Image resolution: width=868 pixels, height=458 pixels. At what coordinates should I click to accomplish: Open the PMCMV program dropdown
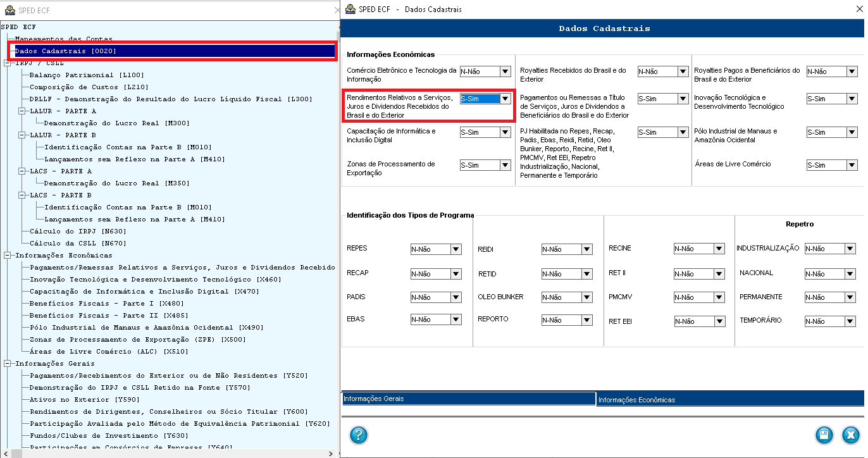[719, 297]
